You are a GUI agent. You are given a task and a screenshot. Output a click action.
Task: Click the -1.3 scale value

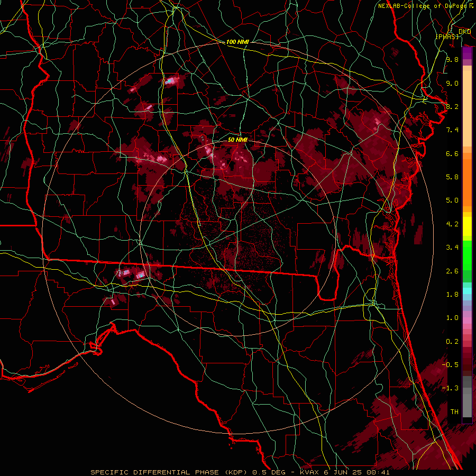(450, 388)
